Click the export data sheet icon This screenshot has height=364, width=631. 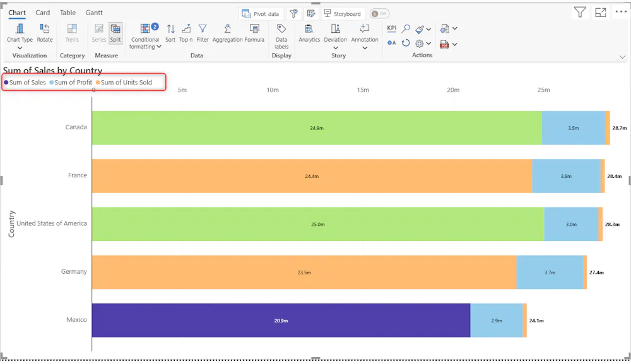[445, 28]
